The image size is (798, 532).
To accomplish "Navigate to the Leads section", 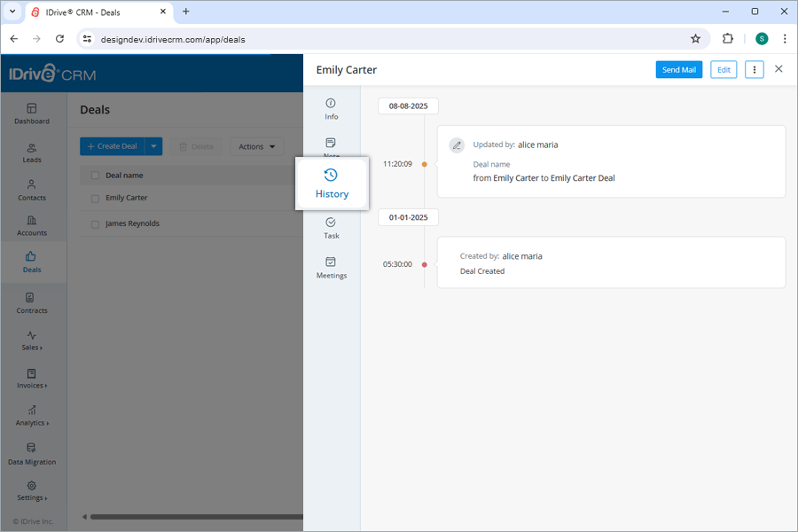I will tap(32, 153).
